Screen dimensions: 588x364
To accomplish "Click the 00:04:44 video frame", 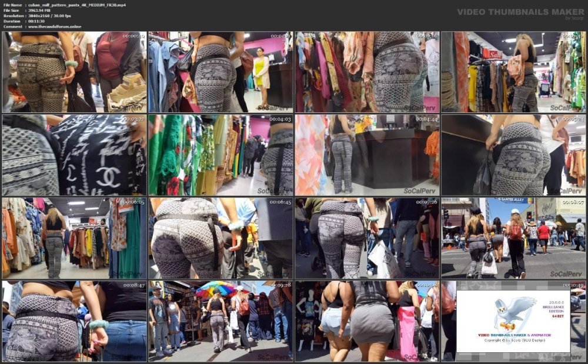I will (367, 155).
